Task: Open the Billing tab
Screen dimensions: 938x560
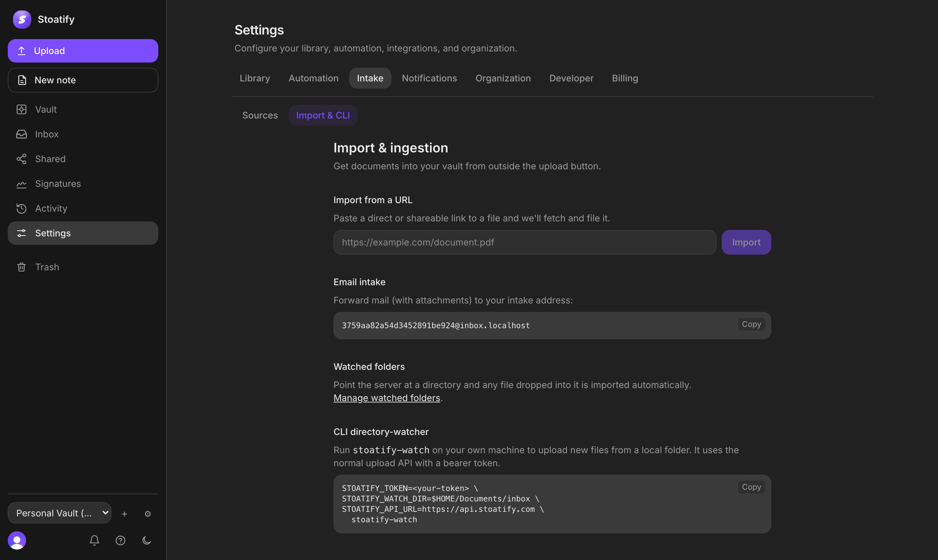Action: tap(625, 78)
